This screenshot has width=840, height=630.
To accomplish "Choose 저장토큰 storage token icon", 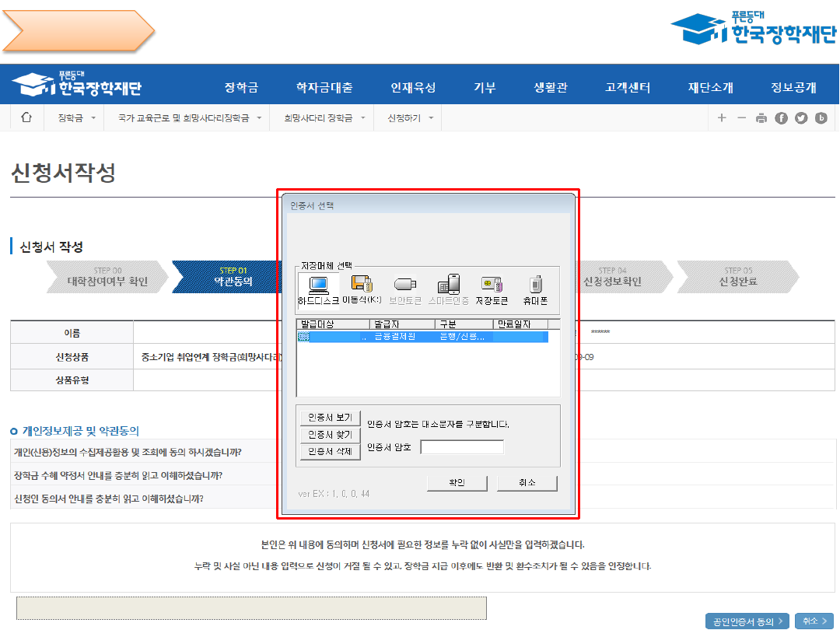I will pos(492,289).
